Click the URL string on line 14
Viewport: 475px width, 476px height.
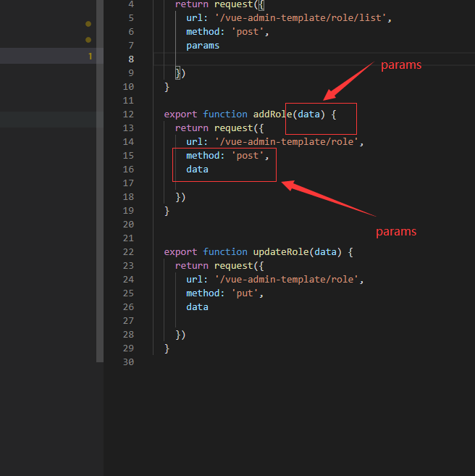287,142
